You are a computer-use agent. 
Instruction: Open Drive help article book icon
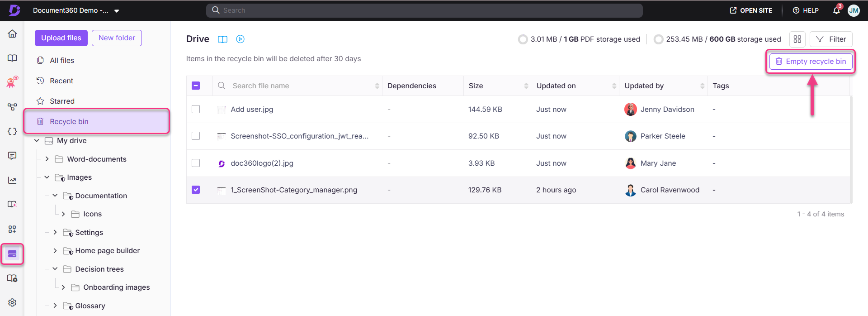pyautogui.click(x=222, y=39)
